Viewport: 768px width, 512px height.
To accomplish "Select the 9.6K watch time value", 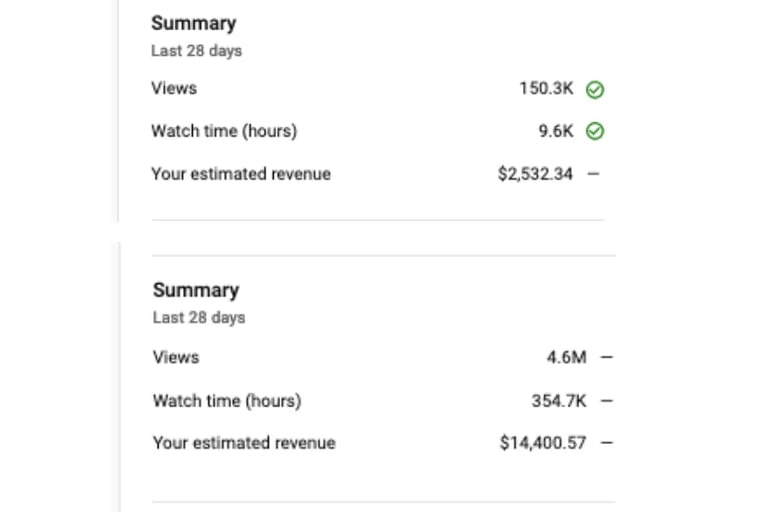I will click(556, 131).
